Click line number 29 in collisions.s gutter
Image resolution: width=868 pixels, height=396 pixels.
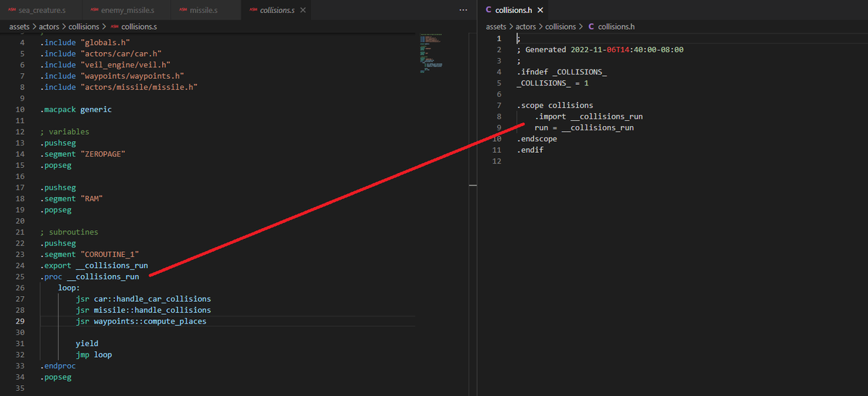click(x=20, y=321)
